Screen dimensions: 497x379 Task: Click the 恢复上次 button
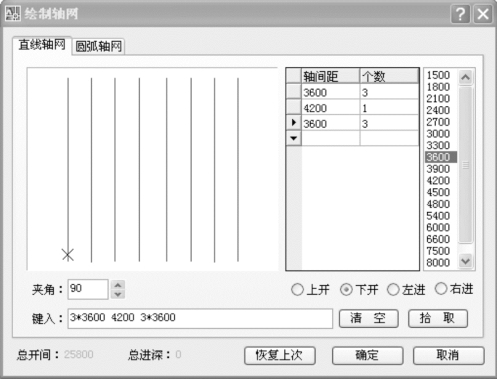pos(280,356)
